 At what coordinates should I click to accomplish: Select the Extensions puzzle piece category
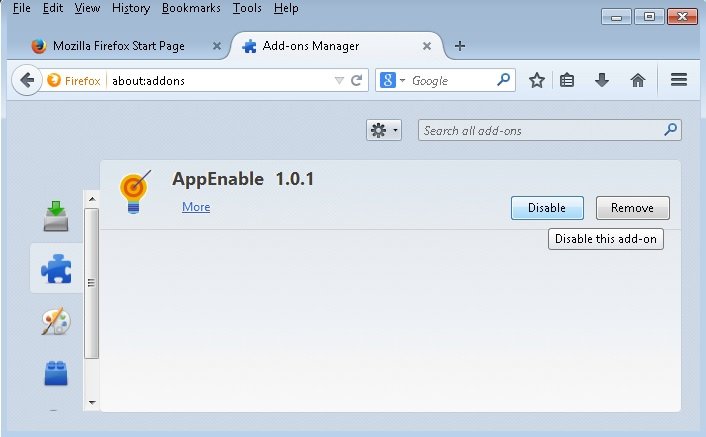(56, 268)
